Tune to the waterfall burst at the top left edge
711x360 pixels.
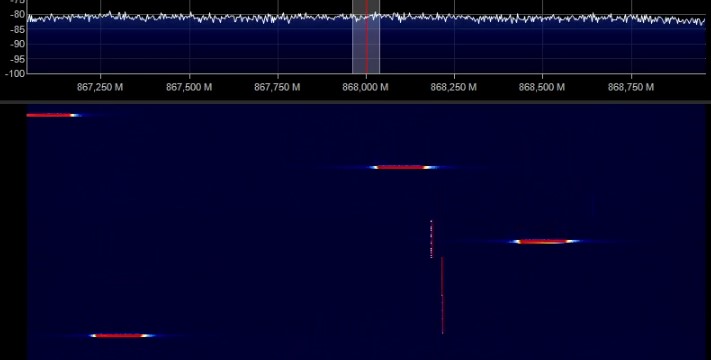click(54, 115)
